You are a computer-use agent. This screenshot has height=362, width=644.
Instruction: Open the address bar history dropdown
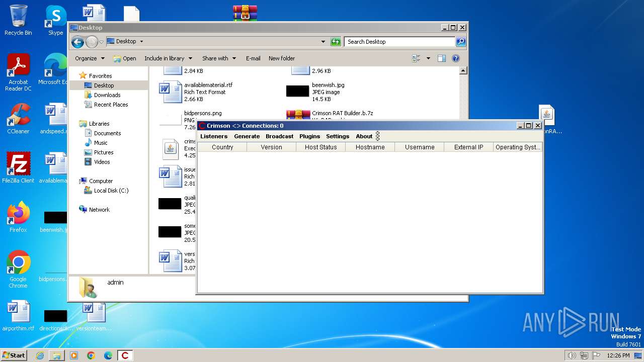point(323,42)
